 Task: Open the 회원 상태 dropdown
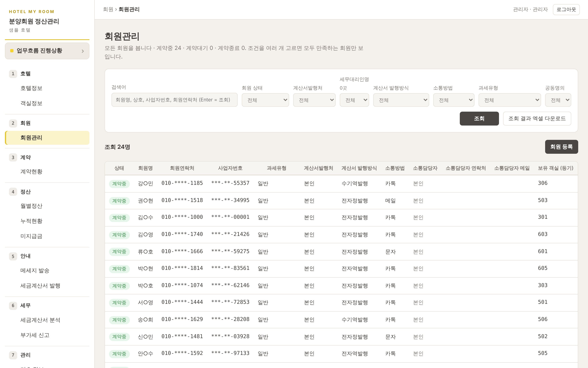265,100
